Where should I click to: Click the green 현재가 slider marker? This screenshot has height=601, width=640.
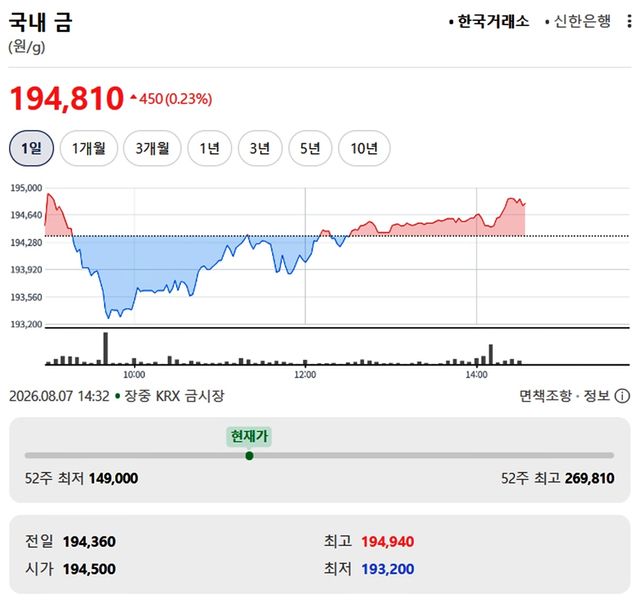(x=249, y=456)
